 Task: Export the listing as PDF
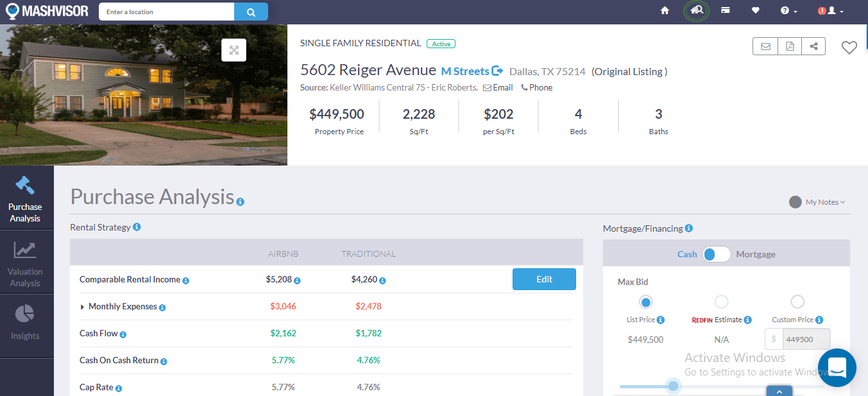pos(790,46)
